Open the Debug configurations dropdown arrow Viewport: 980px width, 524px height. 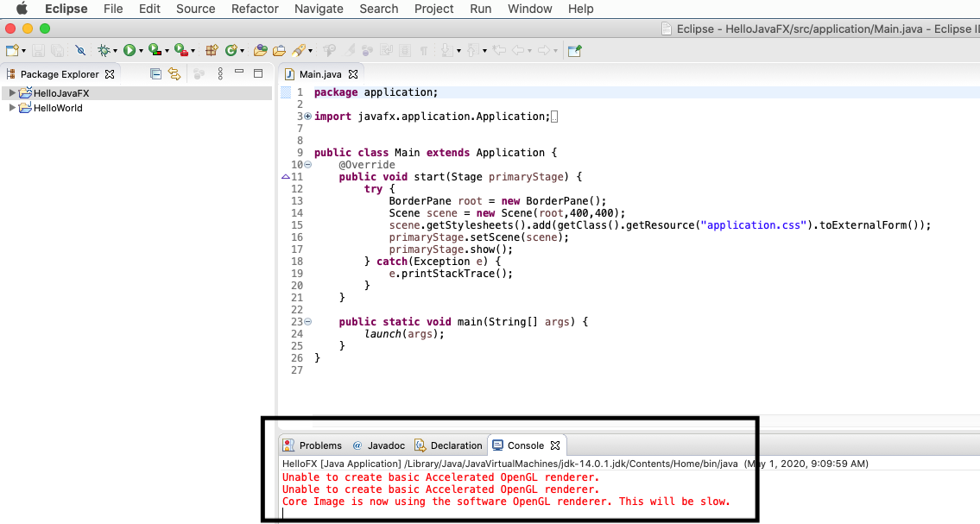pyautogui.click(x=115, y=51)
